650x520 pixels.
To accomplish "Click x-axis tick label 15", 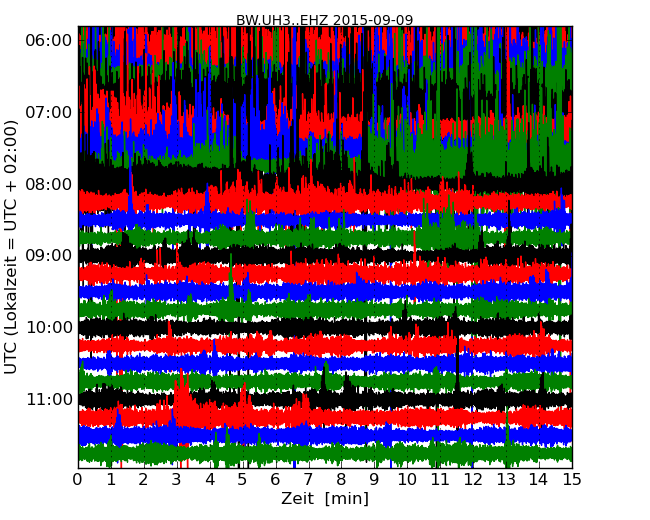I will (572, 480).
